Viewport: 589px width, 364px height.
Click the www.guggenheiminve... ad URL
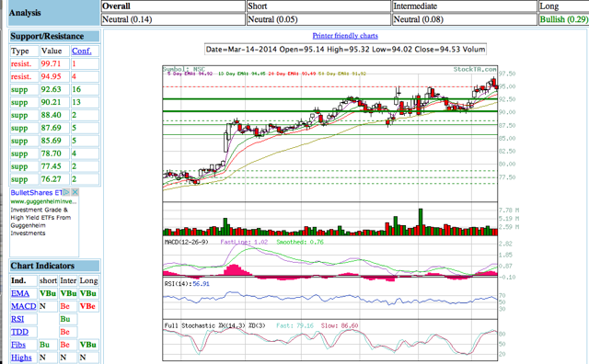(43, 201)
